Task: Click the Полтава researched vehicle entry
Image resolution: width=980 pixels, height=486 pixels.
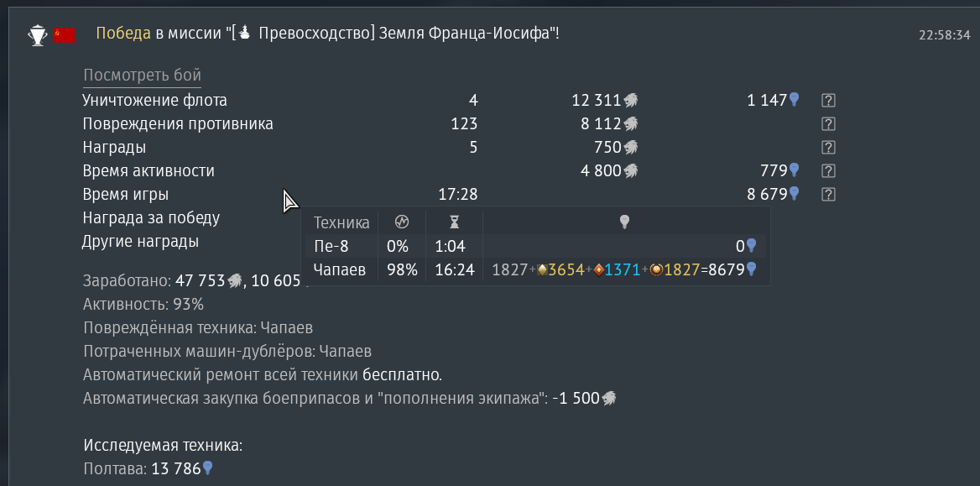Action: (149, 468)
